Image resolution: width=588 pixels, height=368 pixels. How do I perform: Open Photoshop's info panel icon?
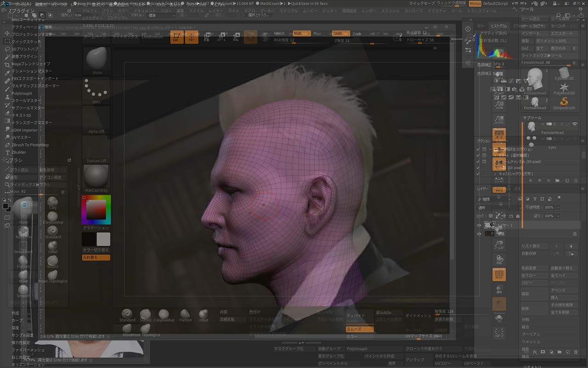[468, 29]
